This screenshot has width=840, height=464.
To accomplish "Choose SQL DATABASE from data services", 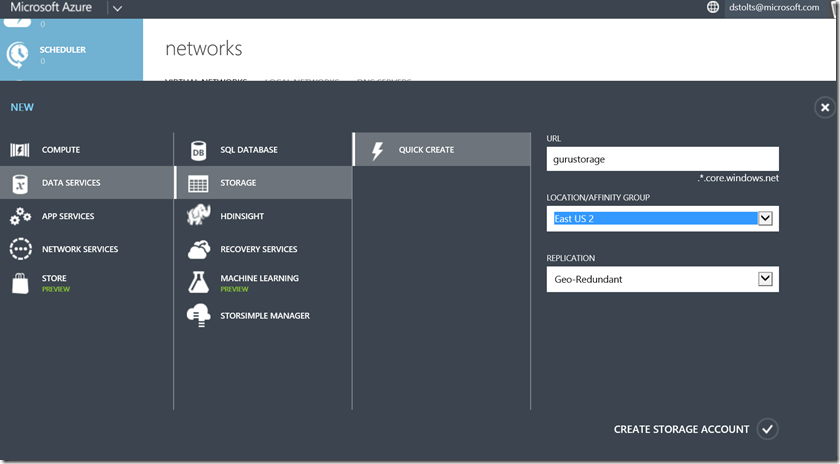I will pyautogui.click(x=264, y=150).
